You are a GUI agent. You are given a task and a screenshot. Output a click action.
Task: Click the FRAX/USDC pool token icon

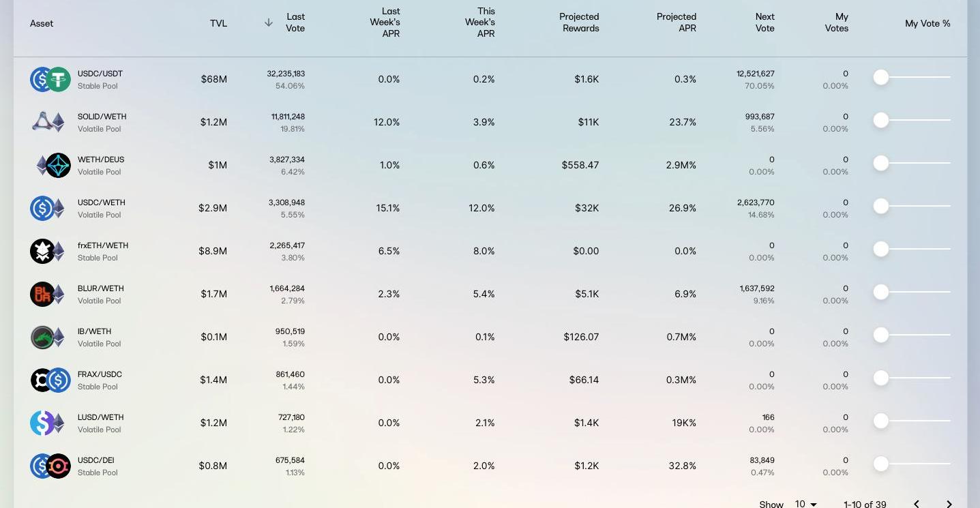tap(50, 380)
